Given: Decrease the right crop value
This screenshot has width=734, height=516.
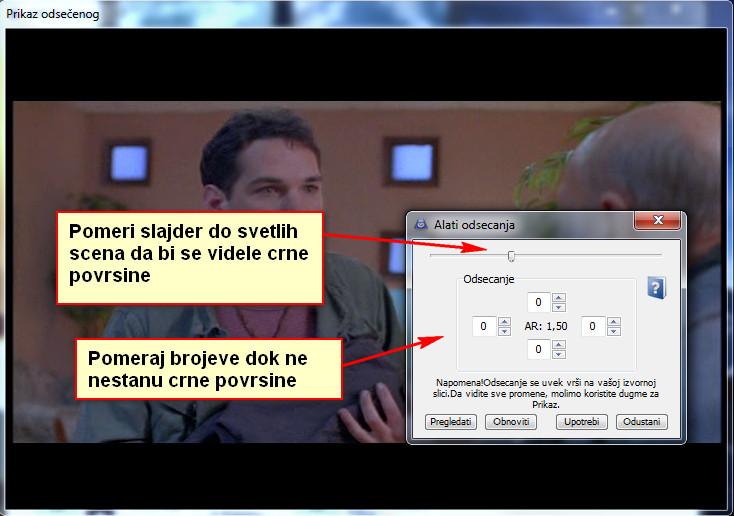Looking at the screenshot, I should pos(613,331).
